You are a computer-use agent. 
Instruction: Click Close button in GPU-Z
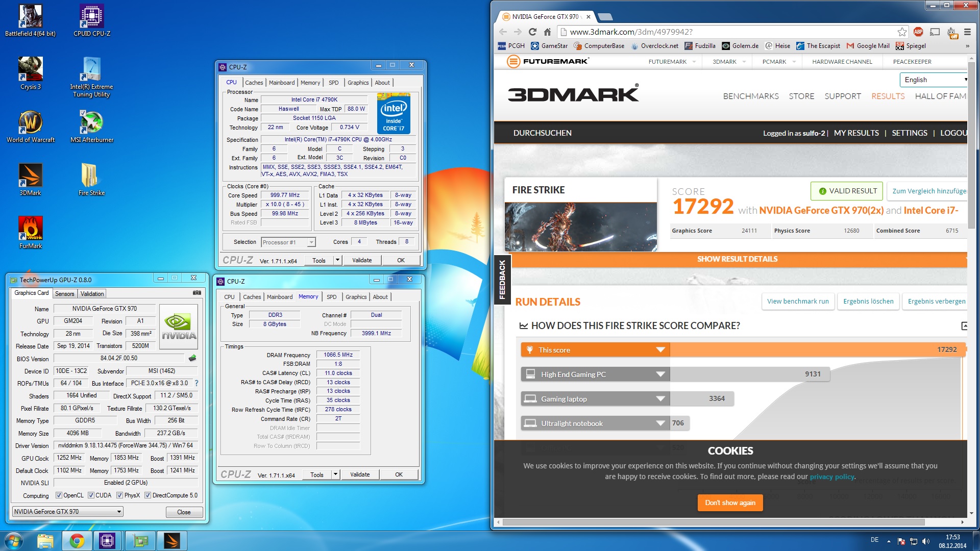(184, 512)
